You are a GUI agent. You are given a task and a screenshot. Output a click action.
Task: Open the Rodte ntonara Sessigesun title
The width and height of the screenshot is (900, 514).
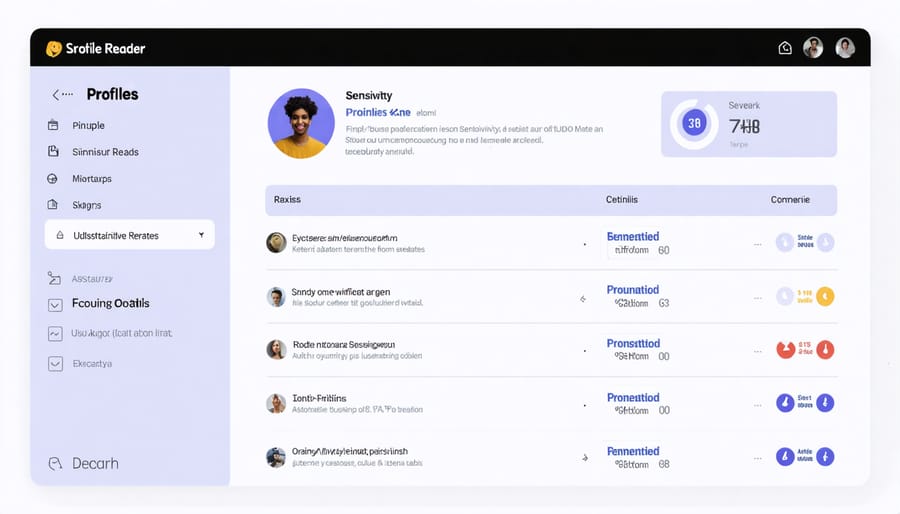click(x=344, y=345)
